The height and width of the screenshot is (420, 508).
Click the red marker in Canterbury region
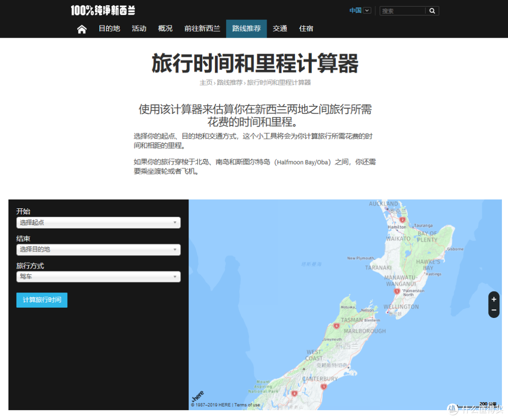323,387
